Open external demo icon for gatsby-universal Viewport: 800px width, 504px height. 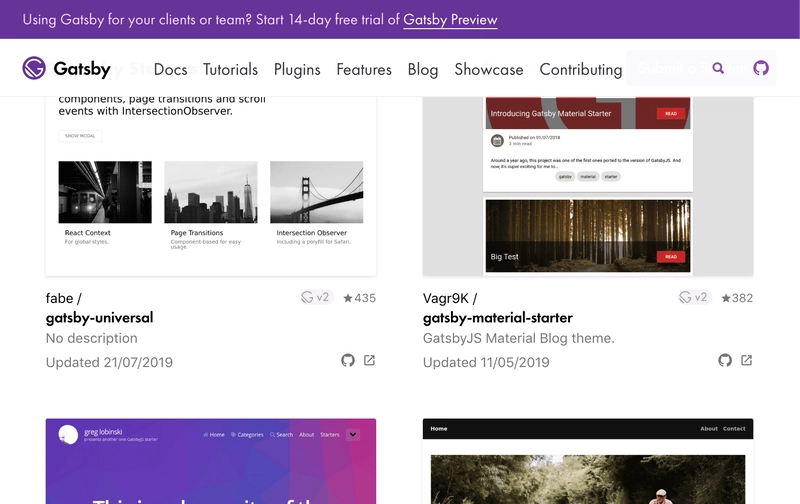(x=369, y=360)
